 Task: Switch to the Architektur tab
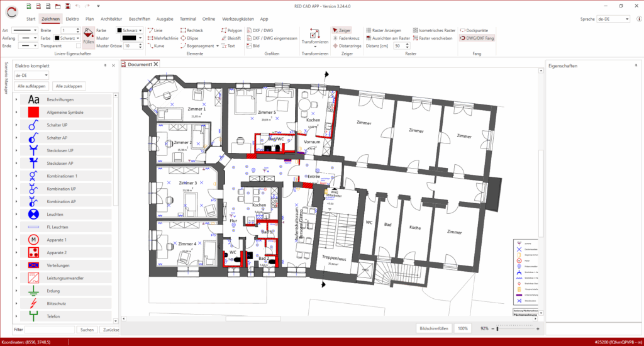pos(111,19)
